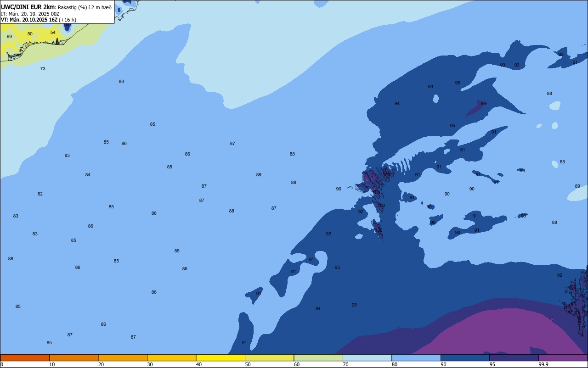
Task: Click the legend tick label '70'
Action: 345,364
